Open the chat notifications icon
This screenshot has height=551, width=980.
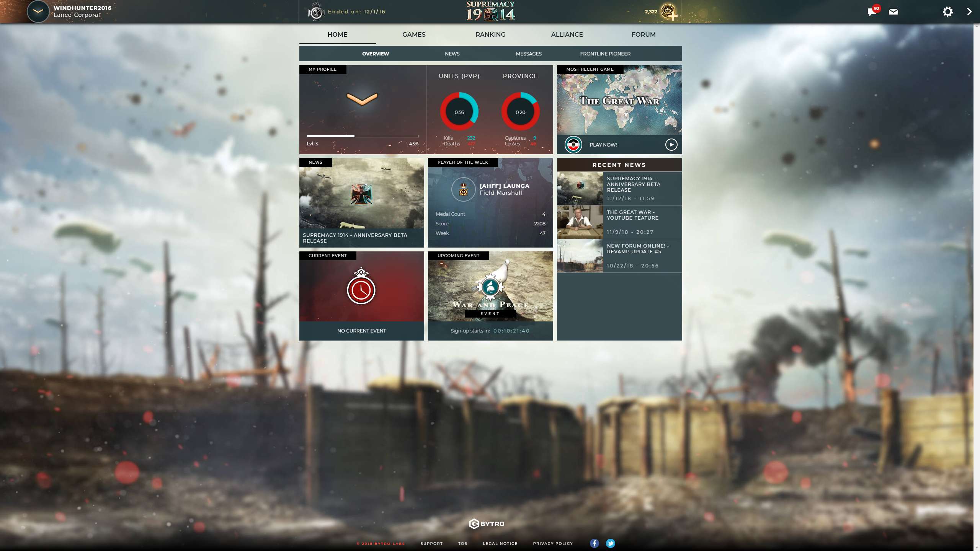(872, 12)
